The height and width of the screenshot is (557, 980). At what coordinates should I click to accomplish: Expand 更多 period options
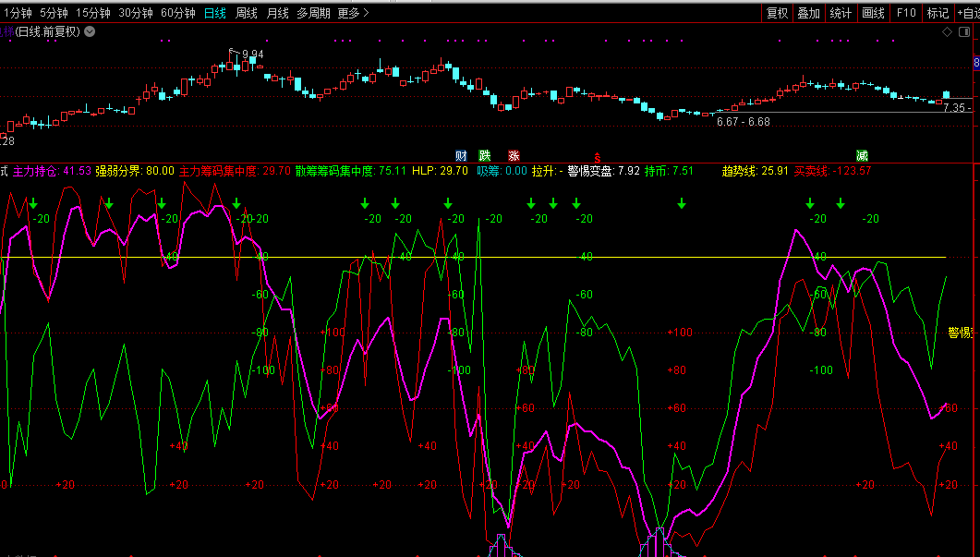coord(353,13)
